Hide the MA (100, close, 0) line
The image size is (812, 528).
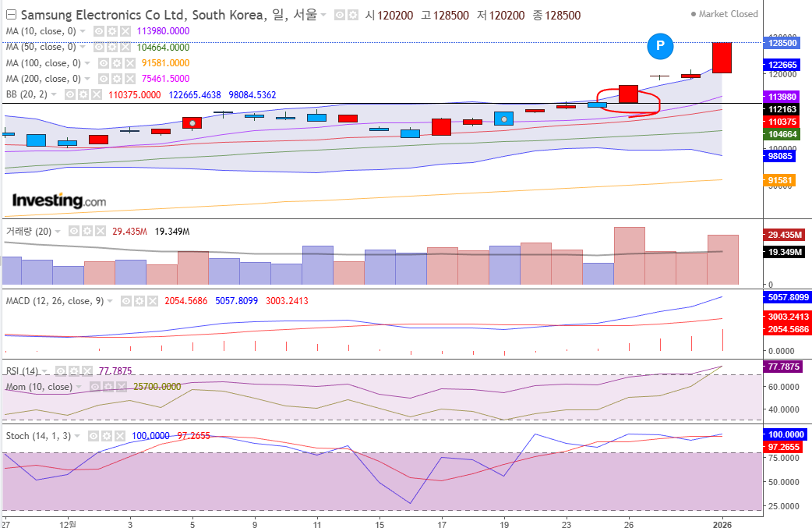coord(104,63)
